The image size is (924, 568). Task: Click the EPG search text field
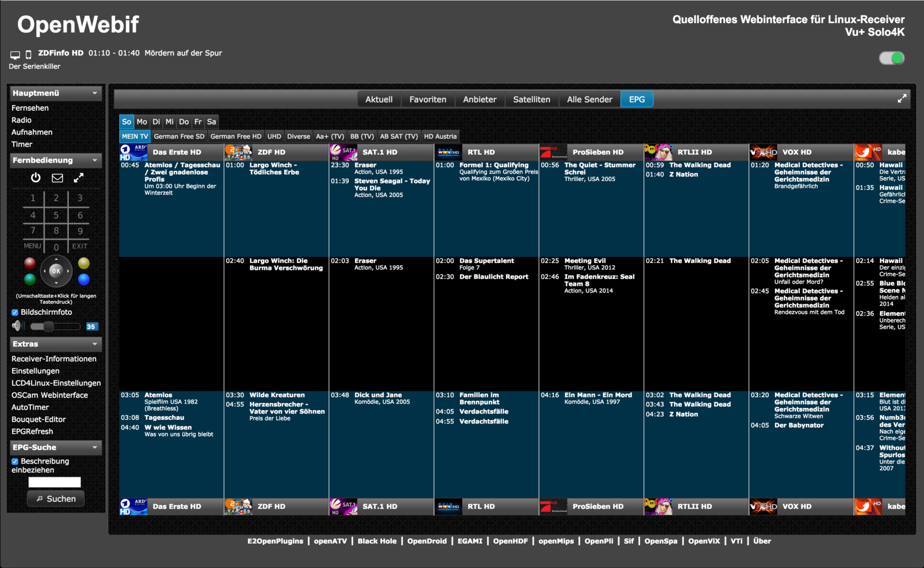[54, 482]
